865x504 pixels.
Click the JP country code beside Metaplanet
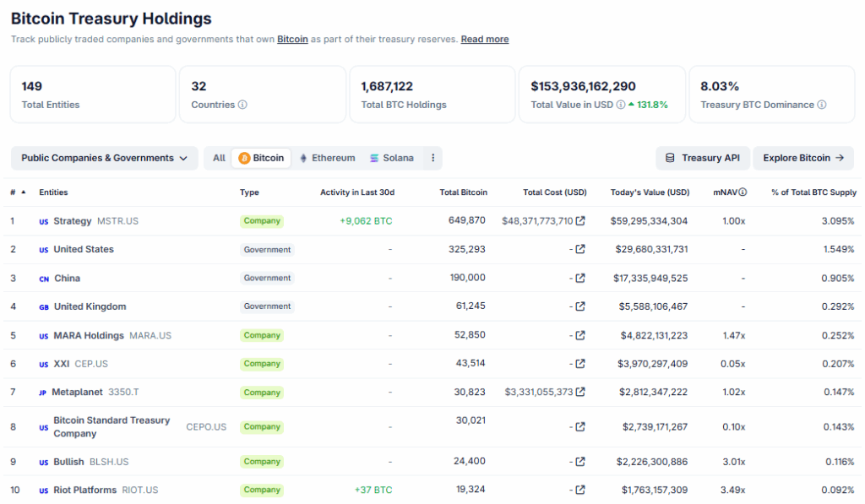[42, 393]
